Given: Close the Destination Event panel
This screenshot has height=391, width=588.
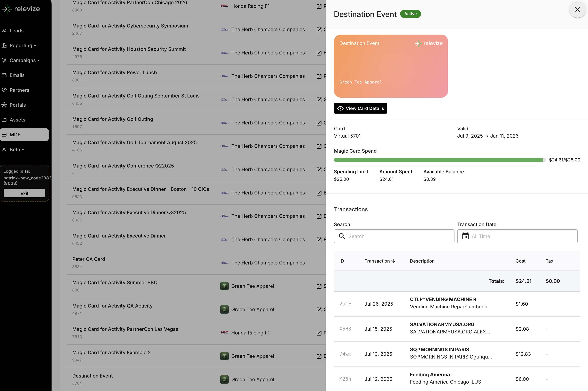Looking at the screenshot, I should tap(577, 10).
